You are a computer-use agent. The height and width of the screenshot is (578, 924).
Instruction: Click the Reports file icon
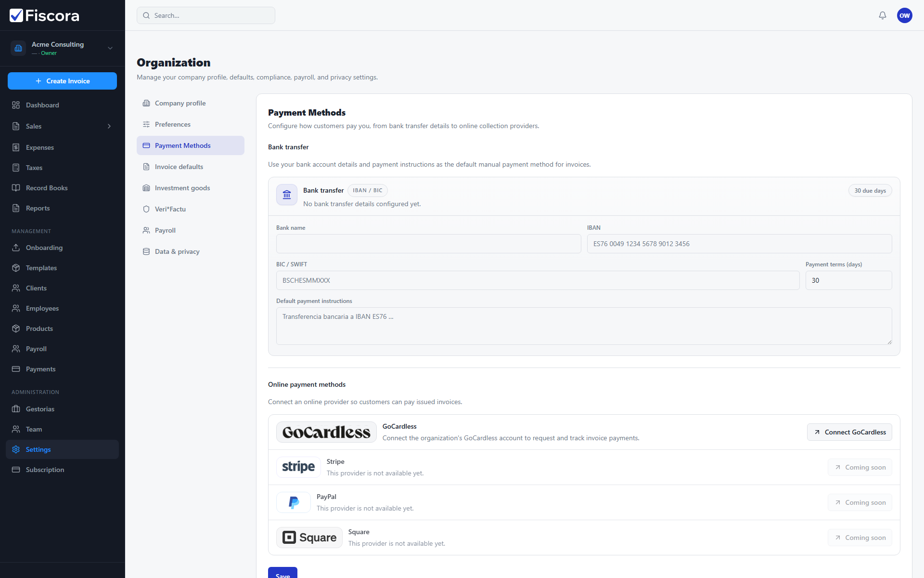coord(16,208)
